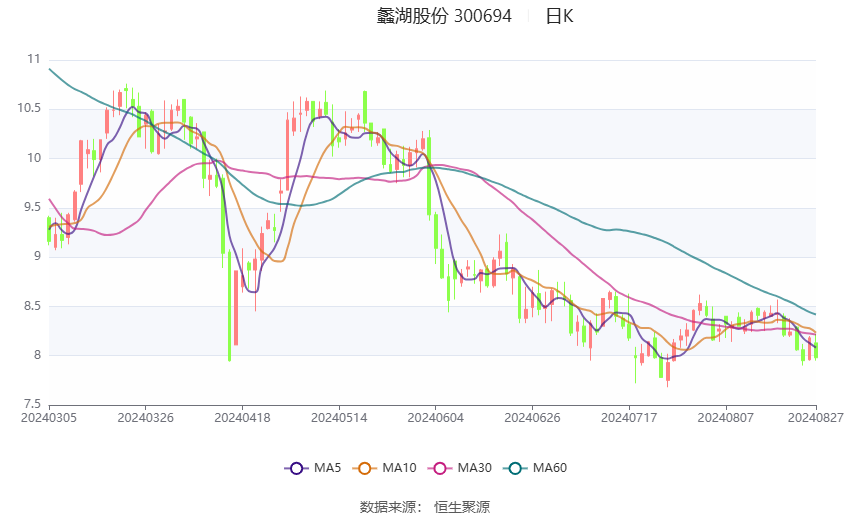Click the 10 price axis label
Screen dimensions: 850x517
click(x=34, y=158)
